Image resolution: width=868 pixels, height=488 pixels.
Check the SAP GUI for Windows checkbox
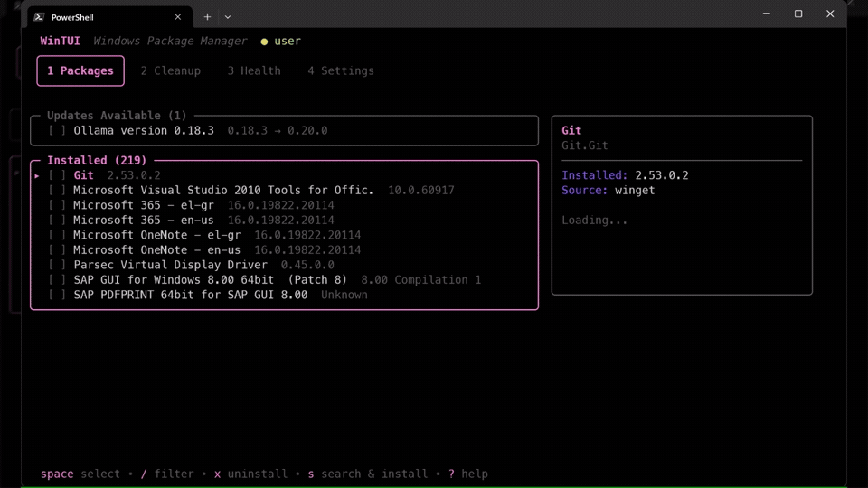(57, 280)
